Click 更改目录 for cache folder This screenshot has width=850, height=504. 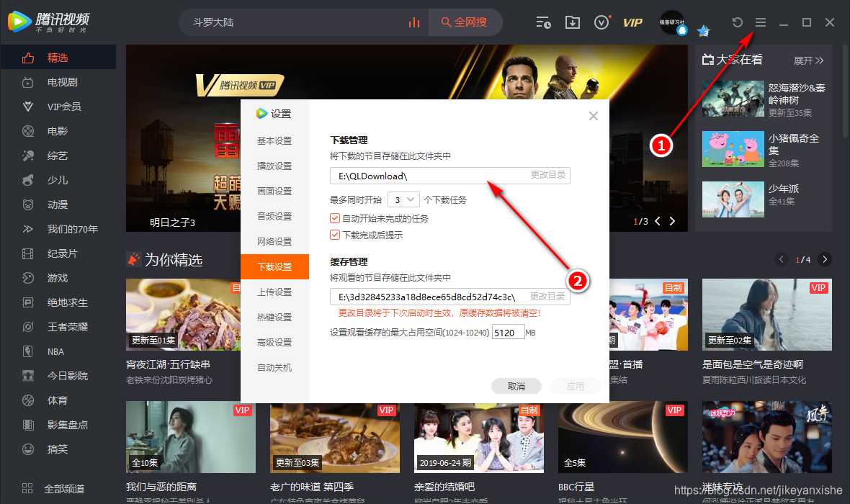click(x=547, y=297)
